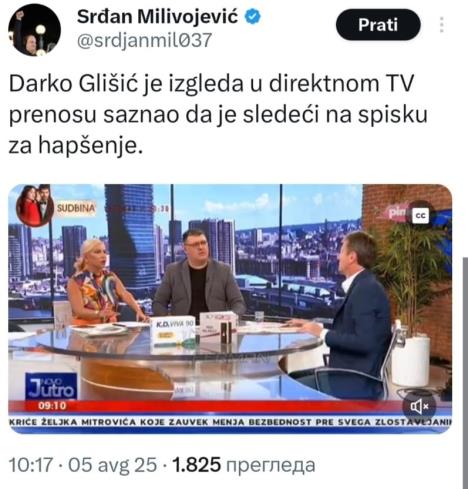Click the scrolling news ticker text
This screenshot has height=489, width=468.
[x=230, y=422]
